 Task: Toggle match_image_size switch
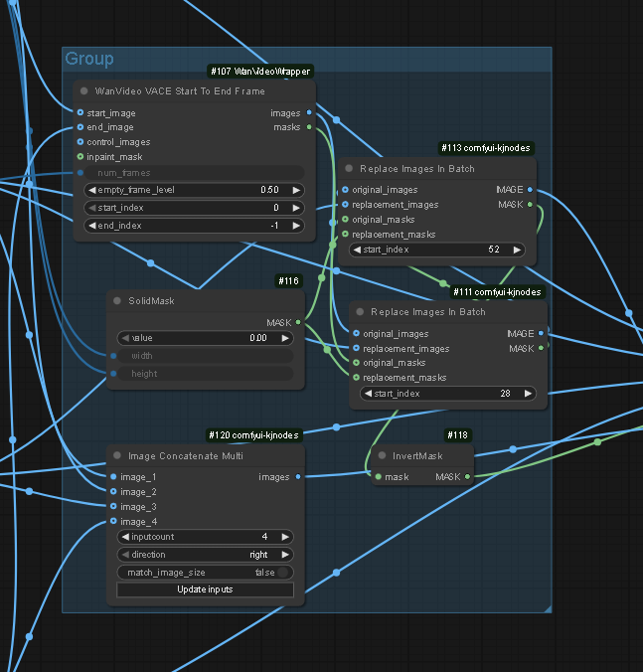coord(285,572)
